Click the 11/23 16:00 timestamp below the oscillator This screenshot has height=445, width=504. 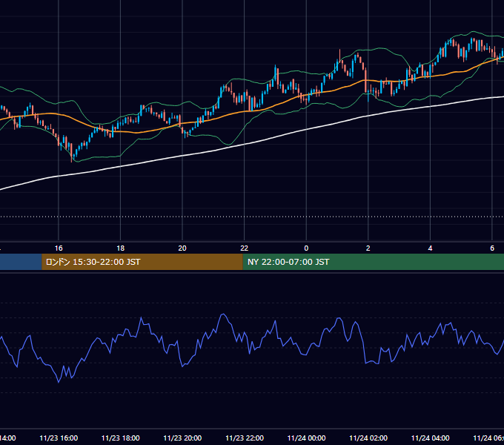tap(59, 438)
